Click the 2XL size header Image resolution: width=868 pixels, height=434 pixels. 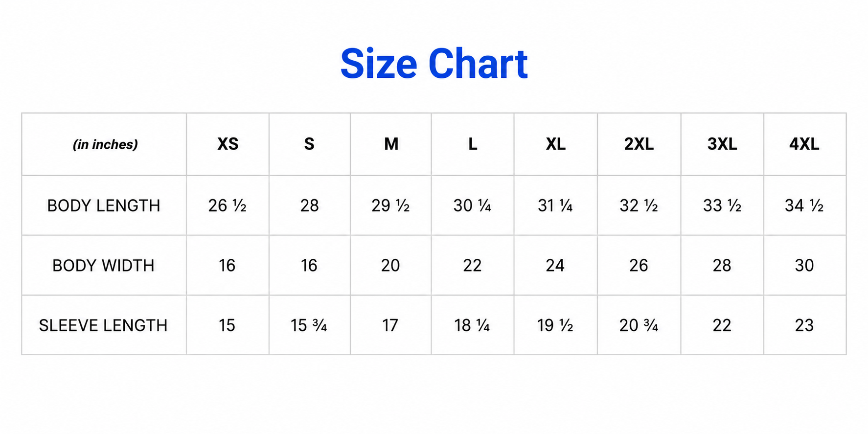point(639,144)
